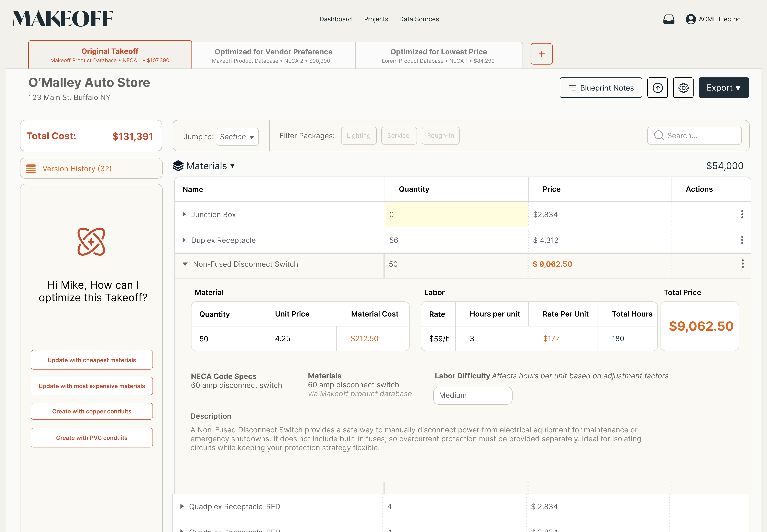Edit the Junction Box quantity cell
This screenshot has height=532, width=767.
click(456, 214)
